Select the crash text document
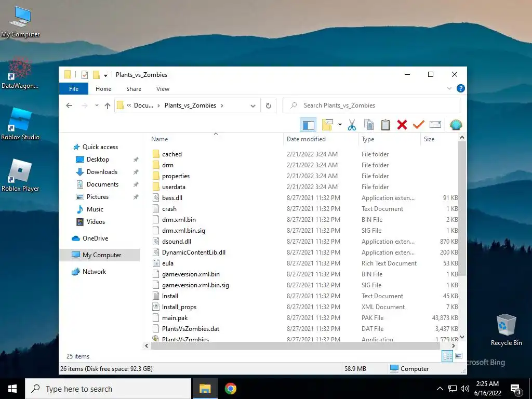This screenshot has width=532, height=399. point(169,209)
